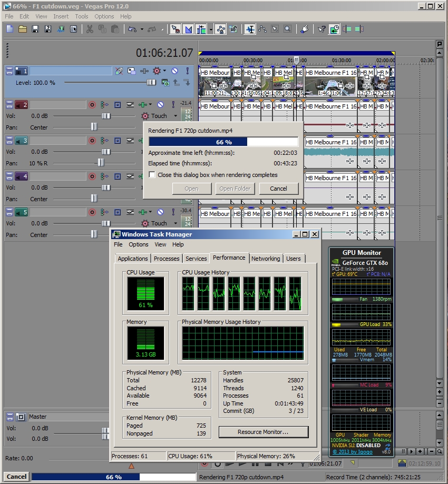Open track 5 Touch automation mode dropdown
Viewport: 448px width, 484px height.
click(176, 223)
